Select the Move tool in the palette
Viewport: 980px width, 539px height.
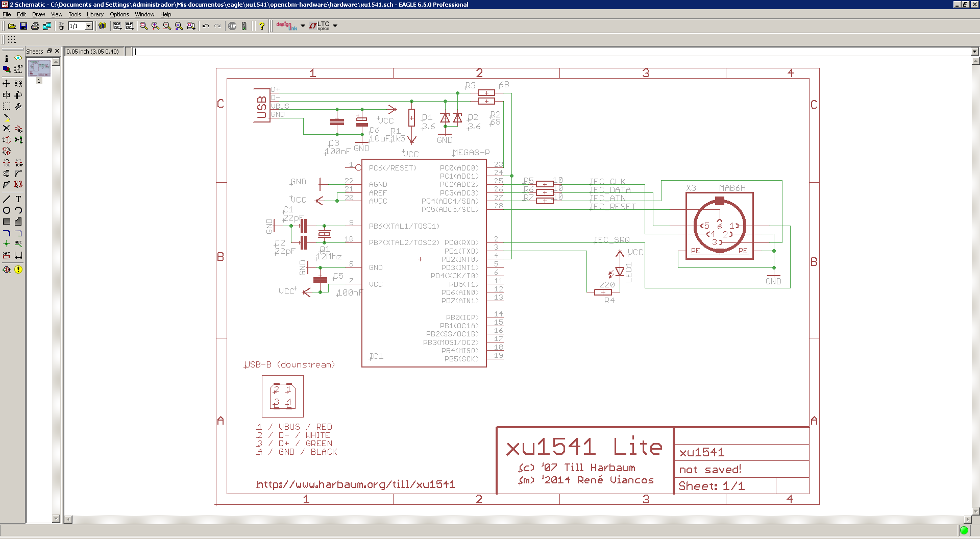pyautogui.click(x=7, y=83)
